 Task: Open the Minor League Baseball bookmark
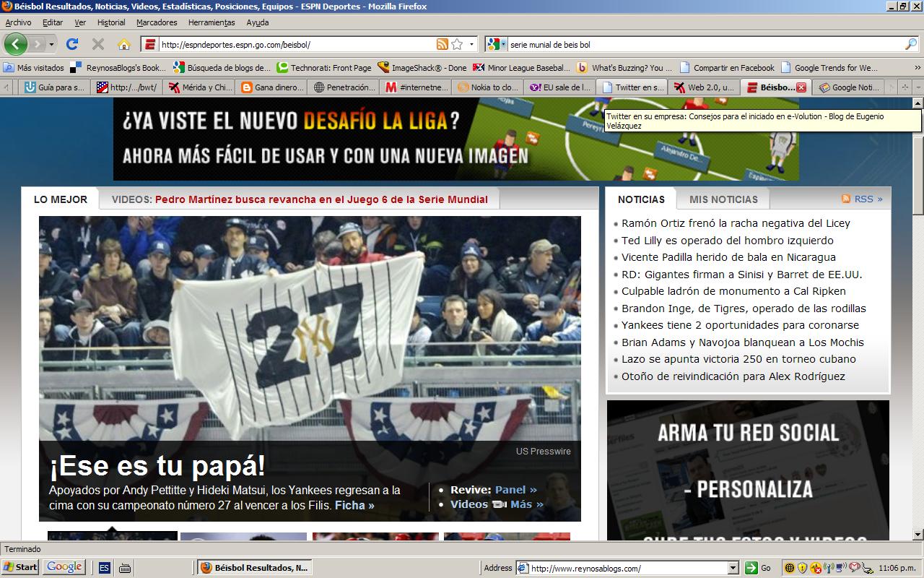point(522,68)
